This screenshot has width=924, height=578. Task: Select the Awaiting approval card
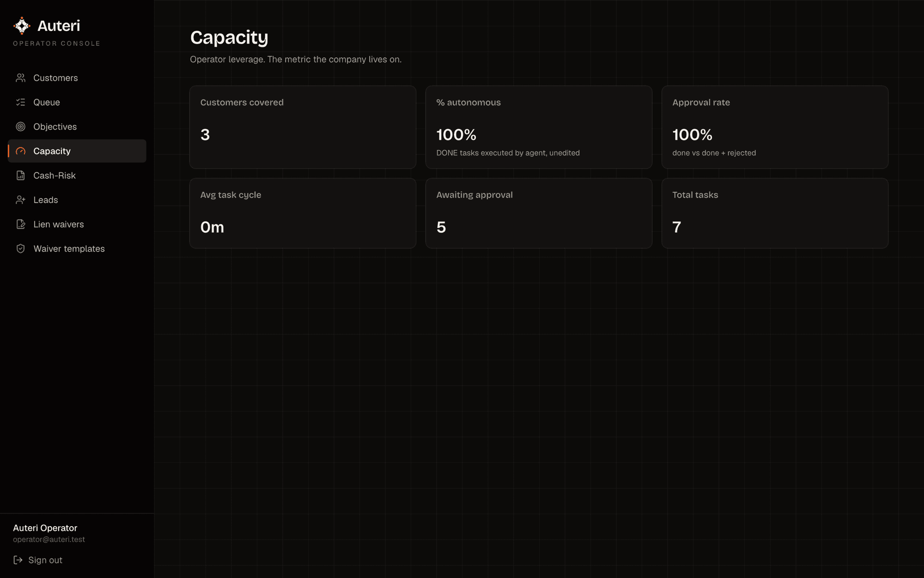tap(539, 213)
